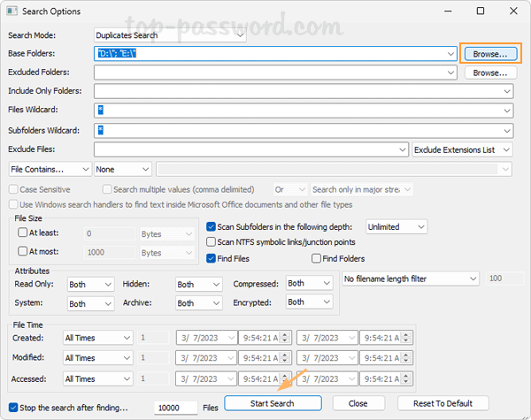Toggle Scan Subfolders in following depth checkbox
This screenshot has height=420, width=531.
pos(212,227)
